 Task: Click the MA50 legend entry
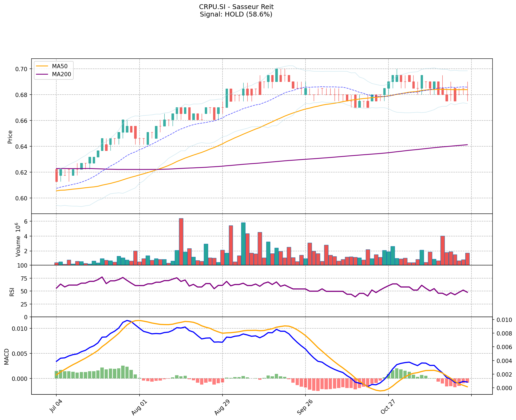tap(60, 66)
